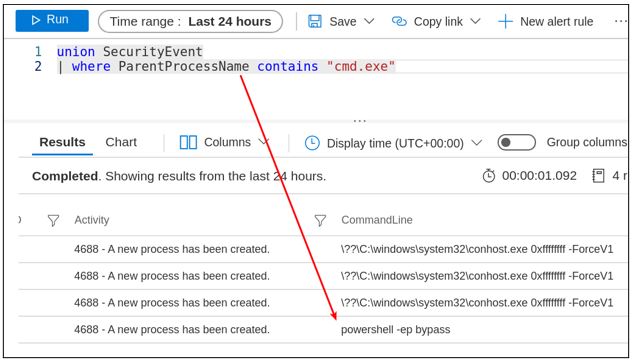This screenshot has width=635, height=364.
Task: Click the plus icon for New alert rule
Action: [505, 21]
